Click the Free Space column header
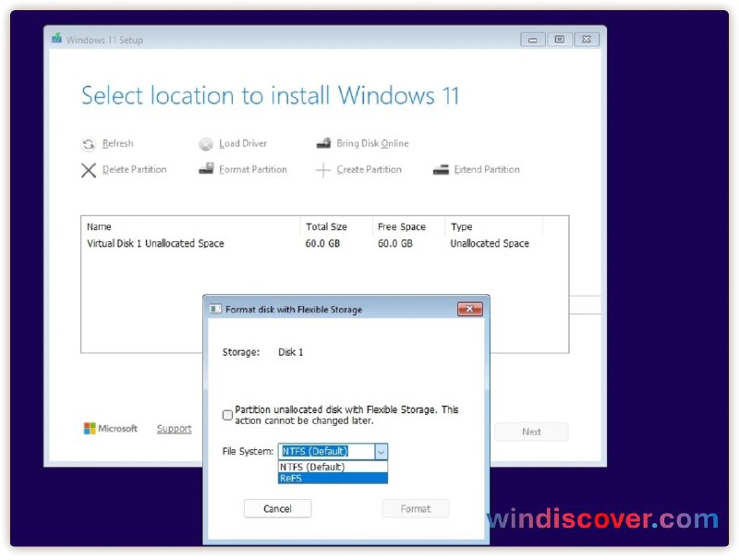The image size is (739, 560). click(x=402, y=226)
